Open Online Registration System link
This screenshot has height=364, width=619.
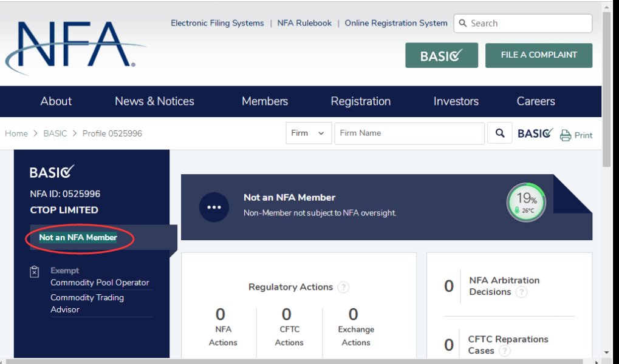pyautogui.click(x=396, y=23)
